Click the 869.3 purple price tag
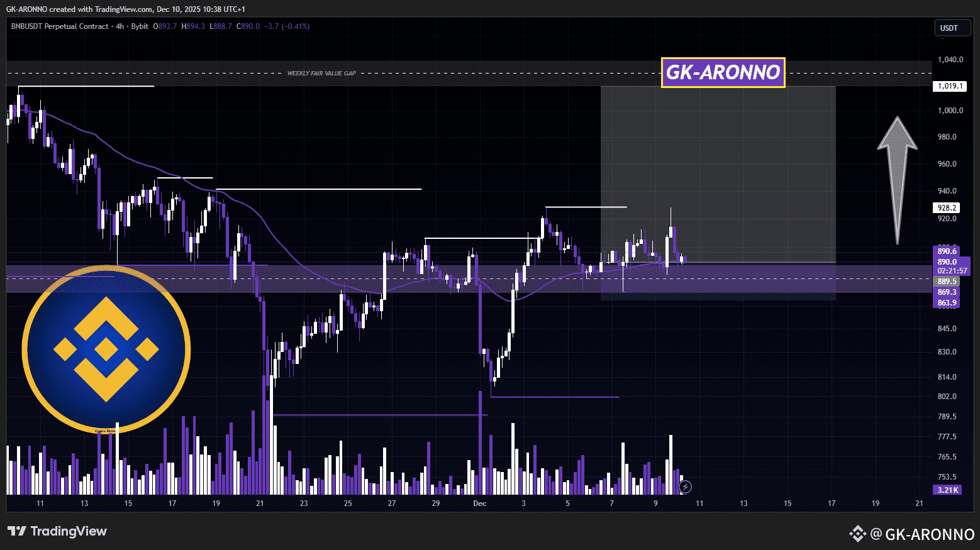Viewport: 980px width, 550px height. point(947,292)
